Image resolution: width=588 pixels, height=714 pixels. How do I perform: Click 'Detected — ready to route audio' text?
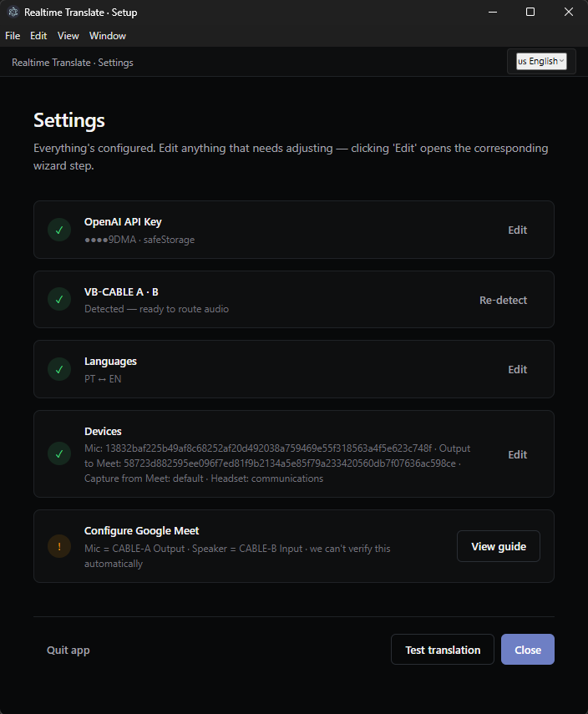click(x=156, y=309)
